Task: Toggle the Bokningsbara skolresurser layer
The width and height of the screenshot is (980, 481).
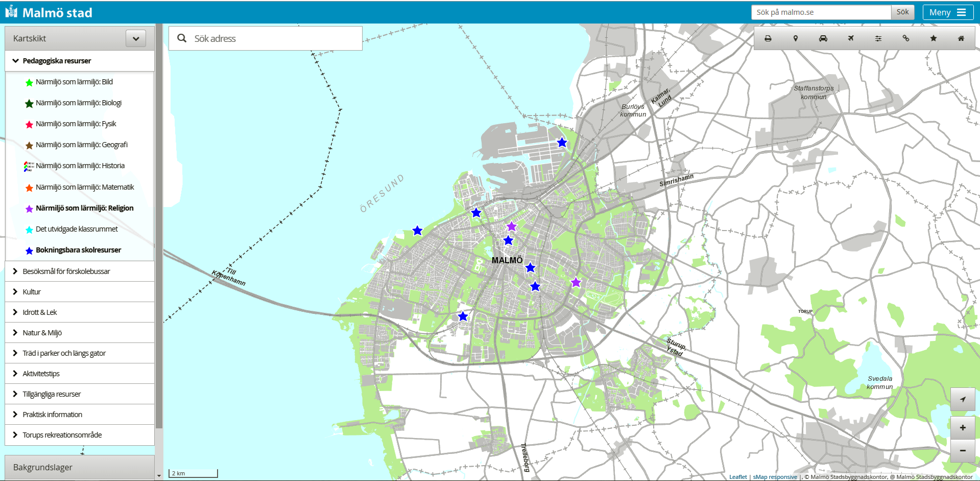Action: (x=78, y=250)
